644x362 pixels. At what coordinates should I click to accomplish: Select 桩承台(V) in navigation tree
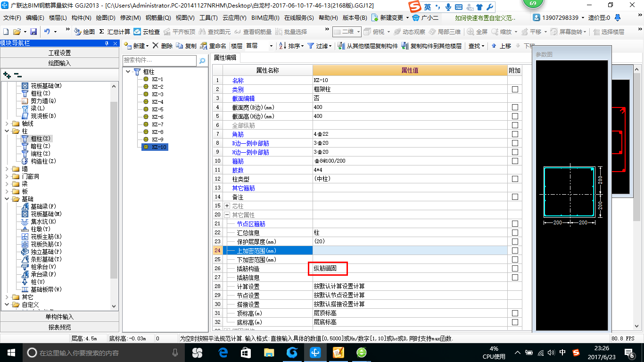point(39,267)
